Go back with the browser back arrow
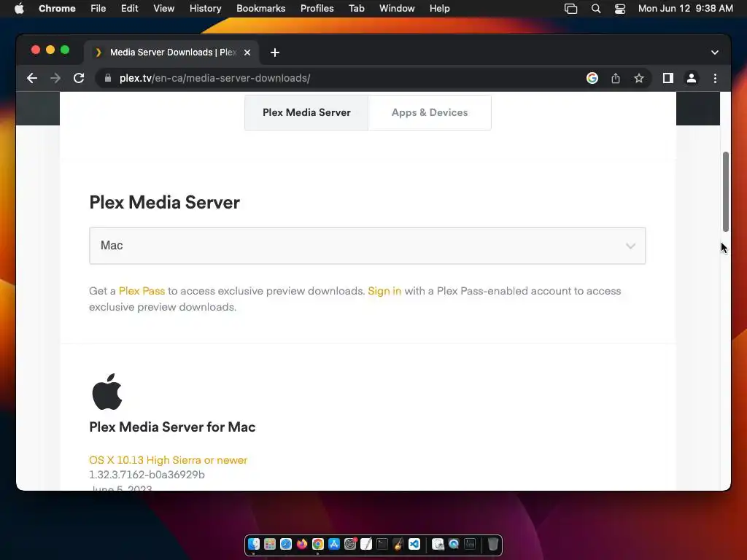This screenshot has height=560, width=747. 32,78
